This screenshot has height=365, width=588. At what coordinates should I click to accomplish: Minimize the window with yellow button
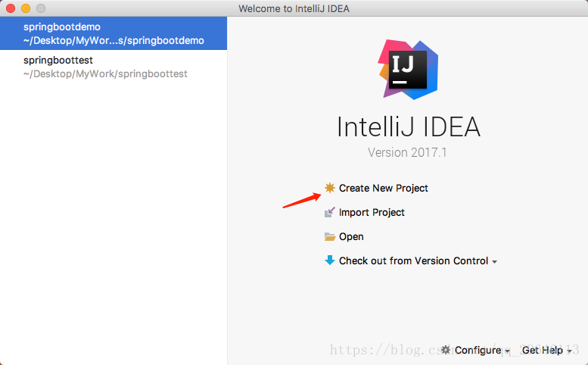pos(26,8)
